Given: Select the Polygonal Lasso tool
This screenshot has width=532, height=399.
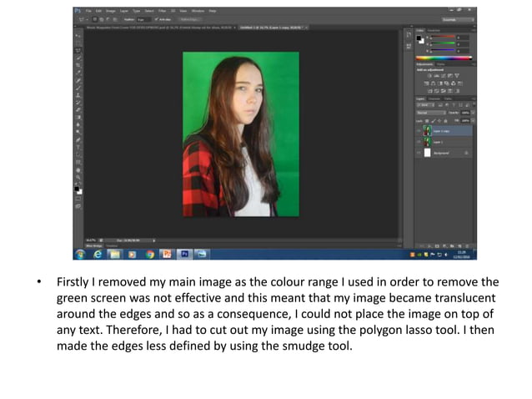Looking at the screenshot, I should pyautogui.click(x=78, y=50).
